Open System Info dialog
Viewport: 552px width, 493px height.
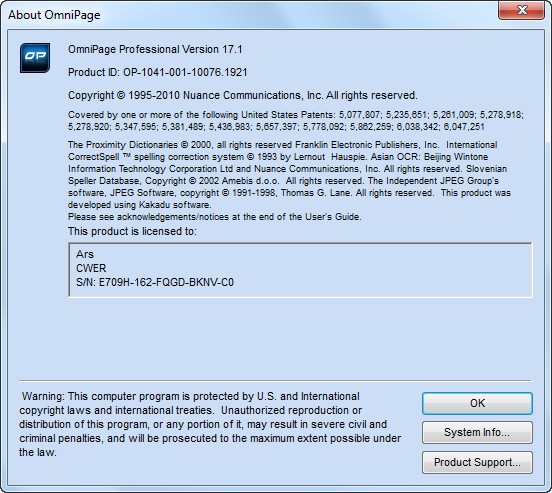pyautogui.click(x=477, y=432)
